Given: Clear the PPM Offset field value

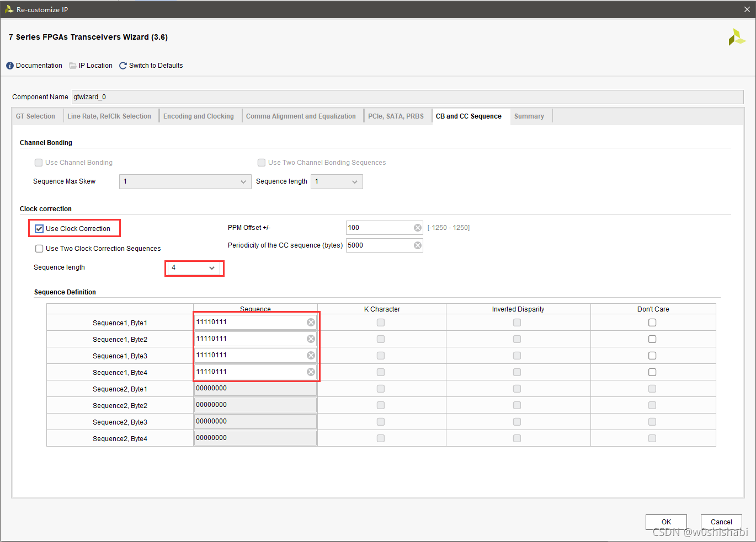Looking at the screenshot, I should click(418, 228).
